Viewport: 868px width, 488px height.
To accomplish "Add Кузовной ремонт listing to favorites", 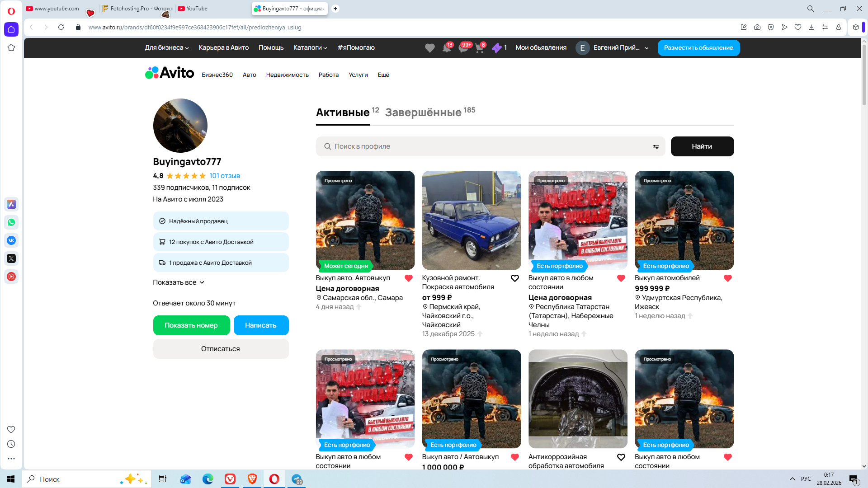I will point(514,278).
